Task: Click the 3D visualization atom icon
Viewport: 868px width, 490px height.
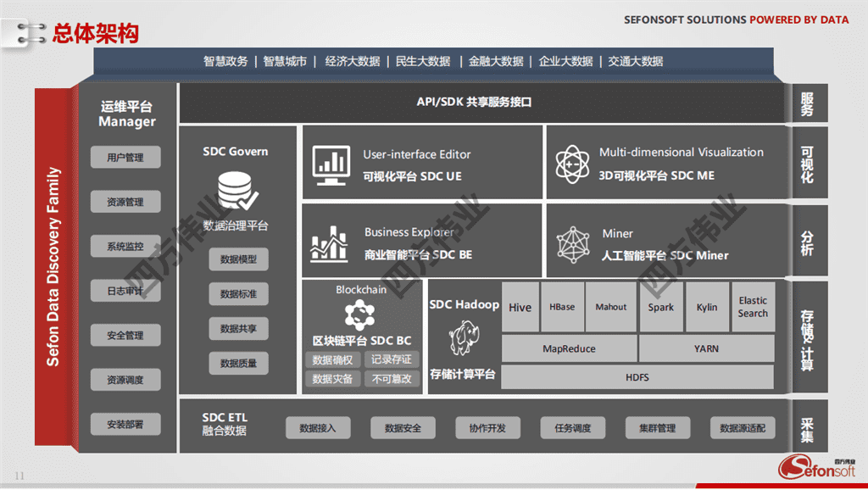Action: [x=572, y=164]
